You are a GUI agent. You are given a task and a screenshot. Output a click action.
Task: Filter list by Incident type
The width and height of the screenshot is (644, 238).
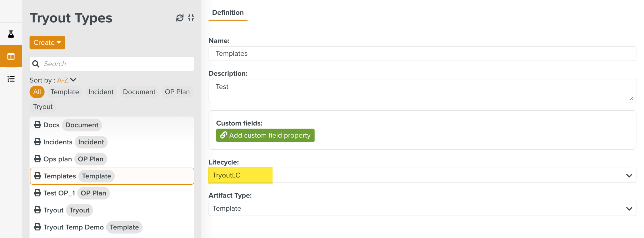(x=101, y=92)
